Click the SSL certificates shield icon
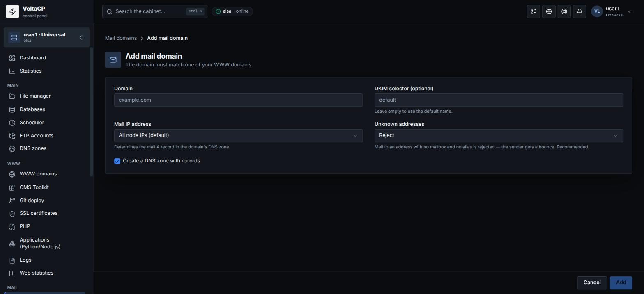Screen dimensions: 644x294 [x=12, y=213]
